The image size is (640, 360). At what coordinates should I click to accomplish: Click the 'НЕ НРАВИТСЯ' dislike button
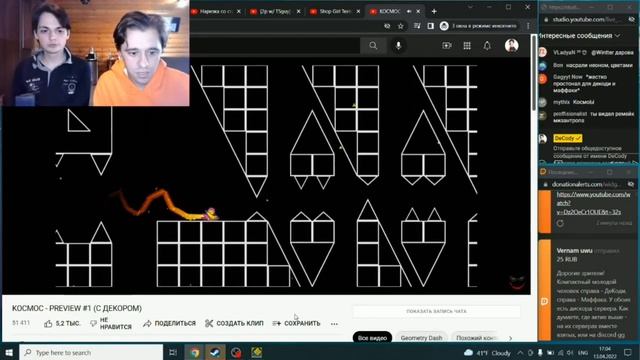(111, 323)
